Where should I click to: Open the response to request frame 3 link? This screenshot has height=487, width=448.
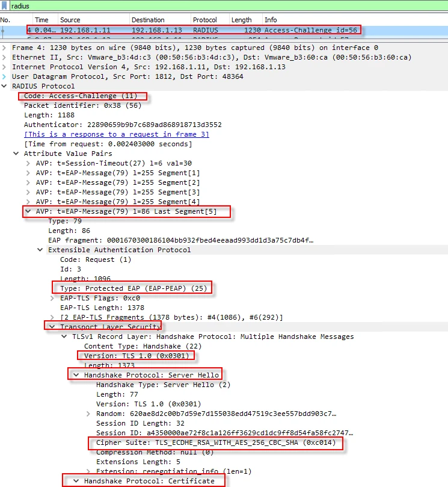click(116, 134)
